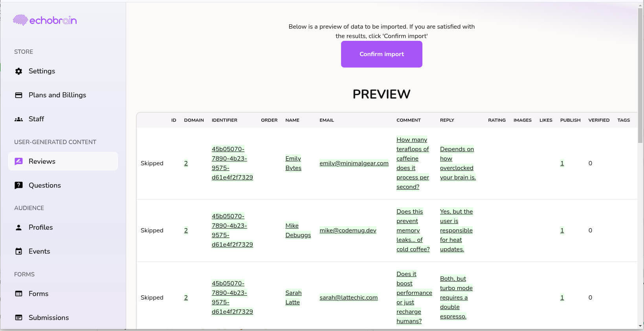This screenshot has height=331, width=644.
Task: Click Skipped status in Mike Debuggs row
Action: coord(152,230)
